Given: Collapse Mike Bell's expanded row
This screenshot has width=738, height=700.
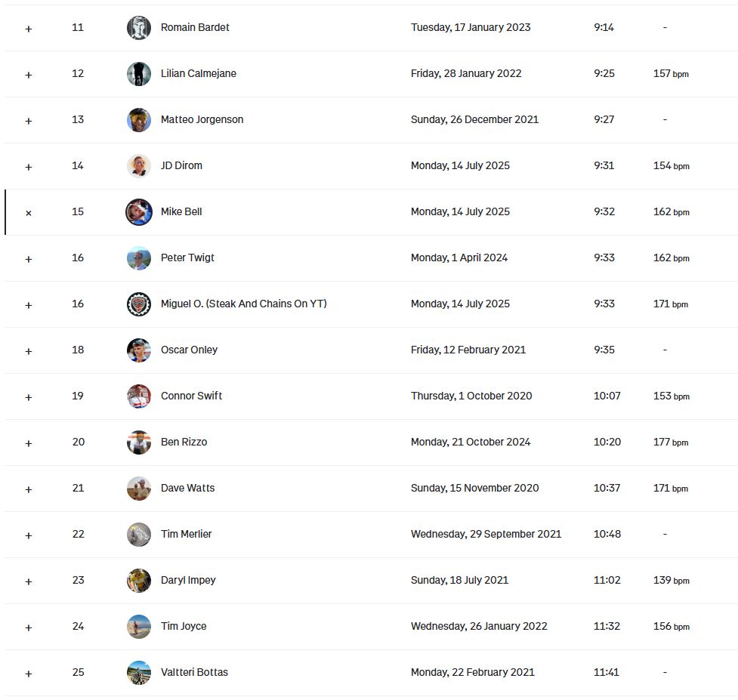Looking at the screenshot, I should click(28, 213).
